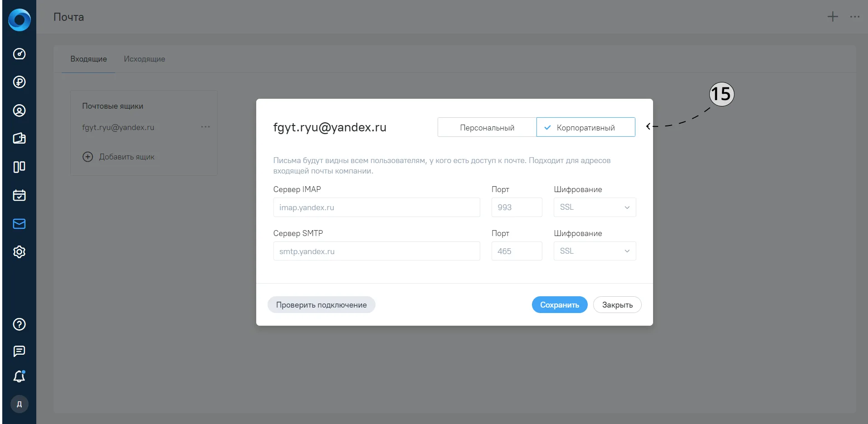Screen dimensions: 868x424
Task: Click the Сохранить button
Action: [560, 305]
